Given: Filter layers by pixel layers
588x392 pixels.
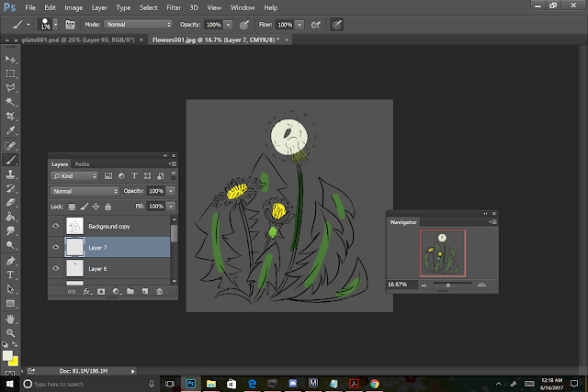Looking at the screenshot, I should (x=108, y=175).
